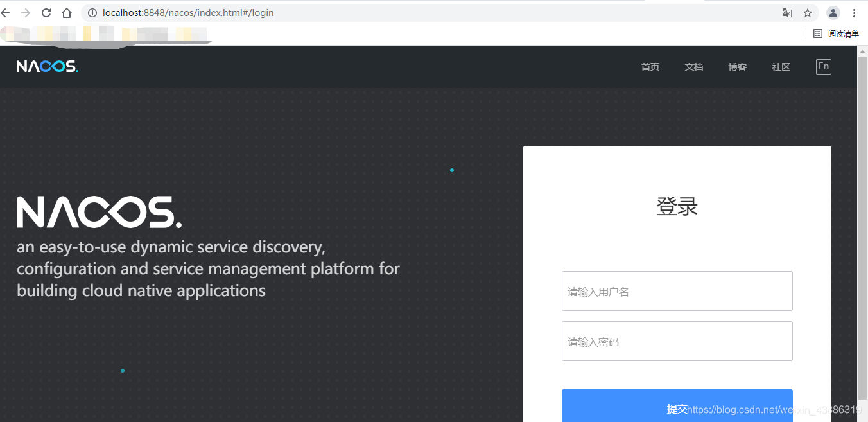Click the large NACOS logo on the banner
This screenshot has height=422, width=868.
click(99, 212)
